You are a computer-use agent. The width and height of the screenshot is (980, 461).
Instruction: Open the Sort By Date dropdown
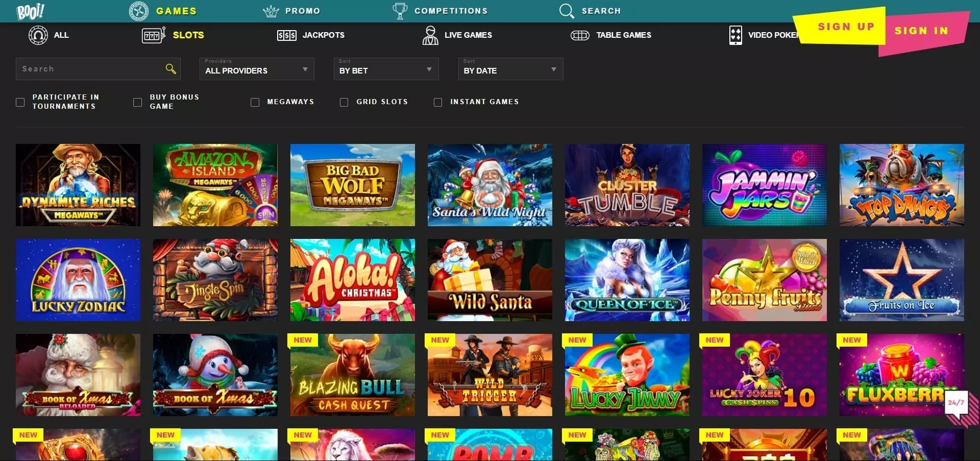click(510, 68)
